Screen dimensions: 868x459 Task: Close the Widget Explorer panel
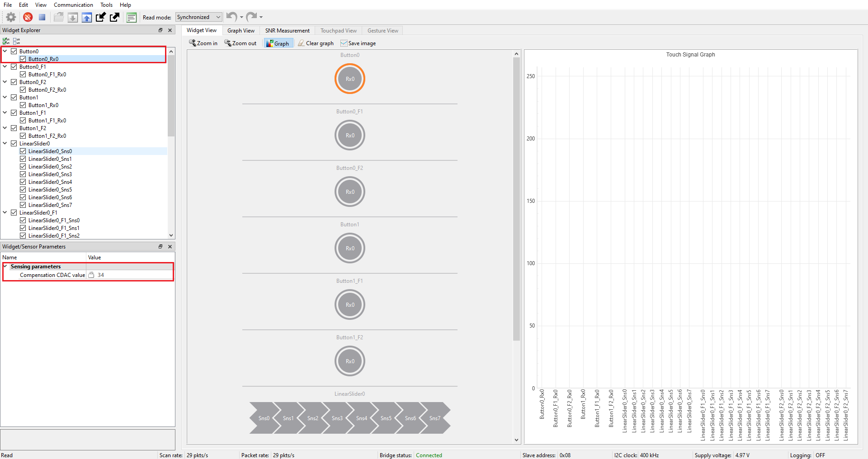(x=170, y=30)
